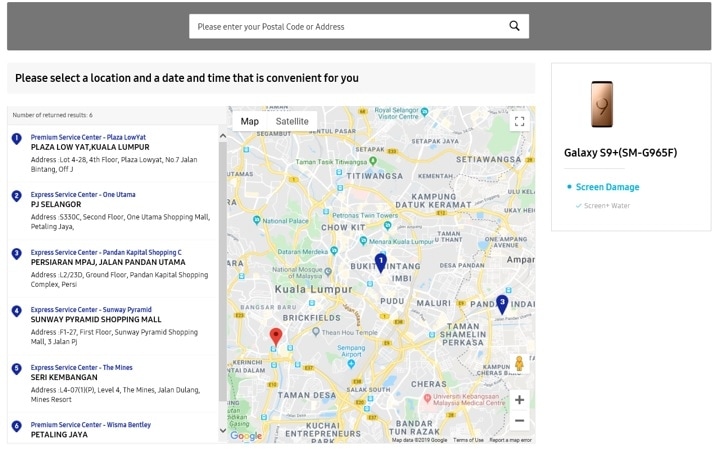The width and height of the screenshot is (717, 449).
Task: Click Universiti Kebangsaan Malaysia Medical Centre marker
Action: point(428,398)
